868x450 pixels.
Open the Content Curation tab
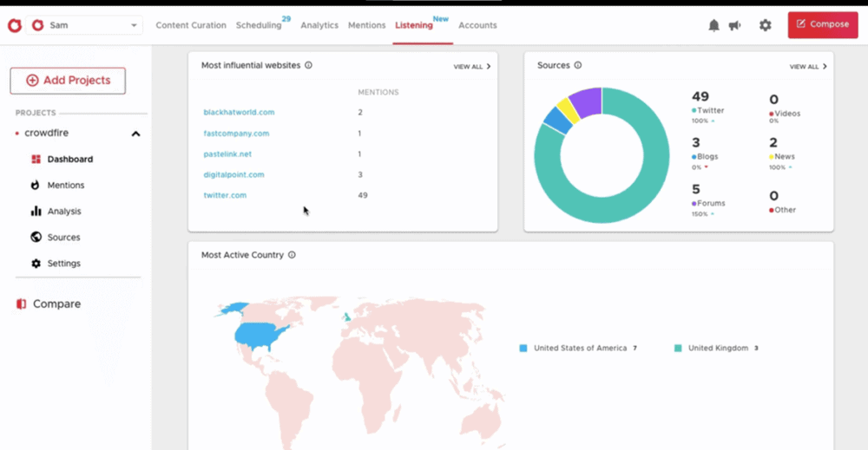[x=191, y=25]
